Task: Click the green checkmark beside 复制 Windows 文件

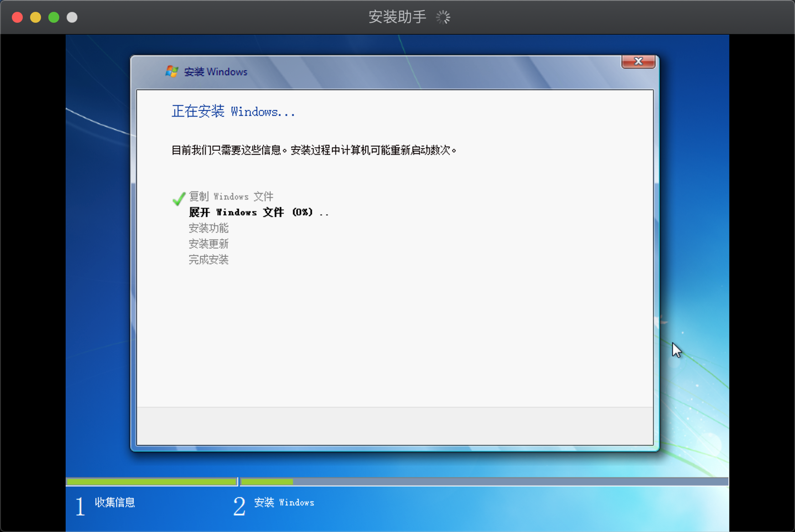Action: (179, 199)
